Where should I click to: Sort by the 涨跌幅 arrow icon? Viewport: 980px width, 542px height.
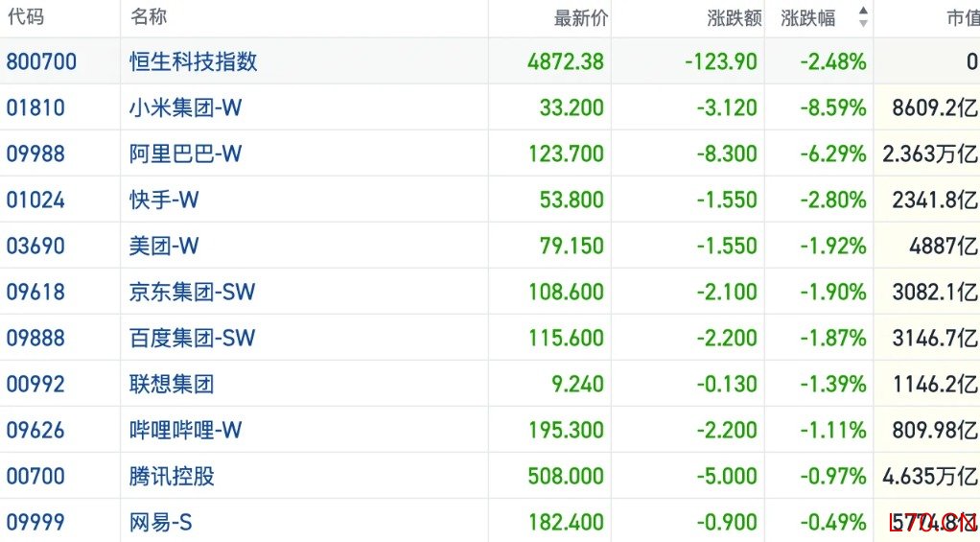(863, 17)
